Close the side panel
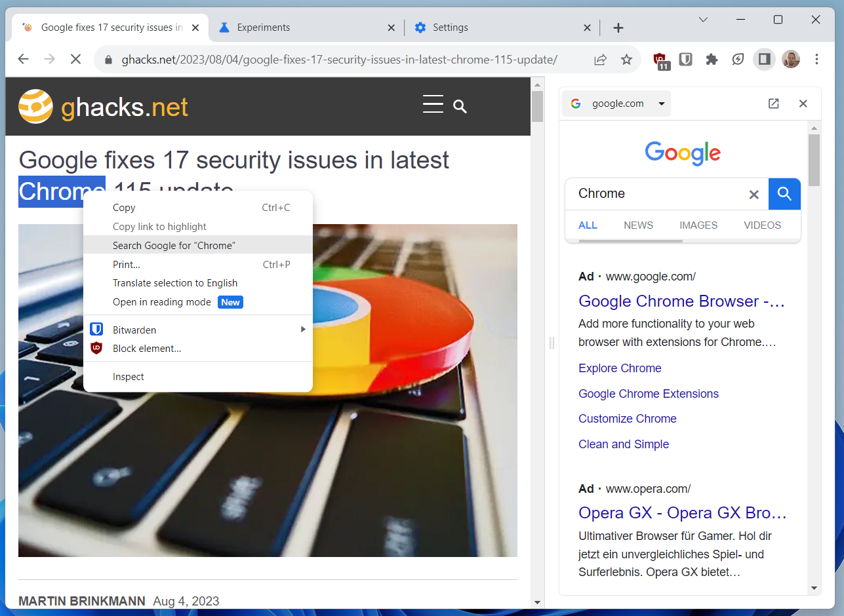Screen dimensions: 844x616 (803, 104)
